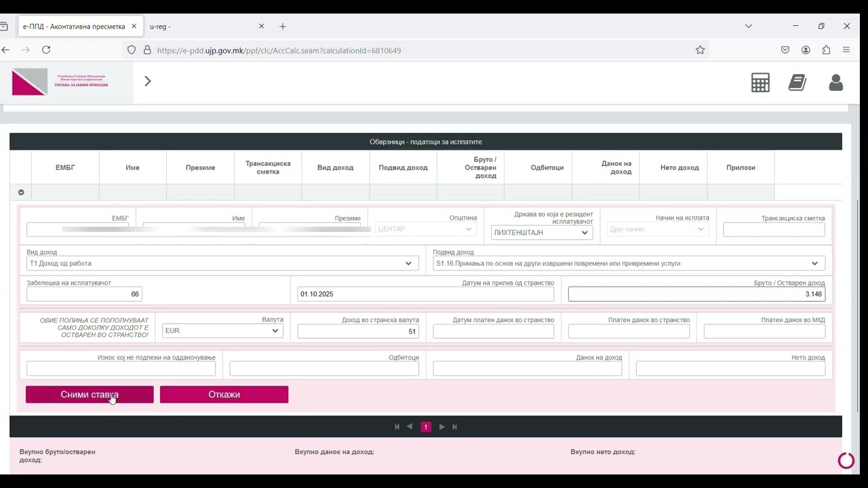
Task: Click the UJP logo
Action: pyautogui.click(x=60, y=82)
